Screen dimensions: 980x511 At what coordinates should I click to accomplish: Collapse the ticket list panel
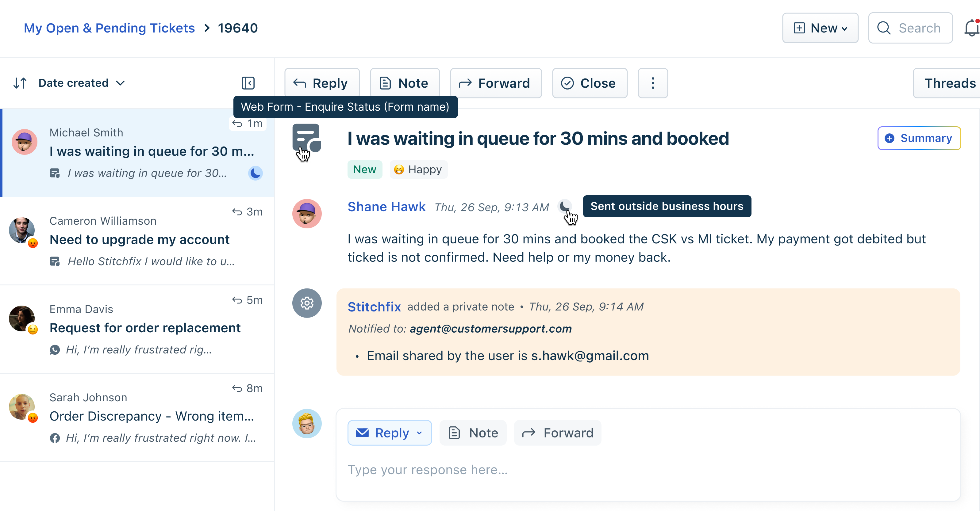coord(248,83)
